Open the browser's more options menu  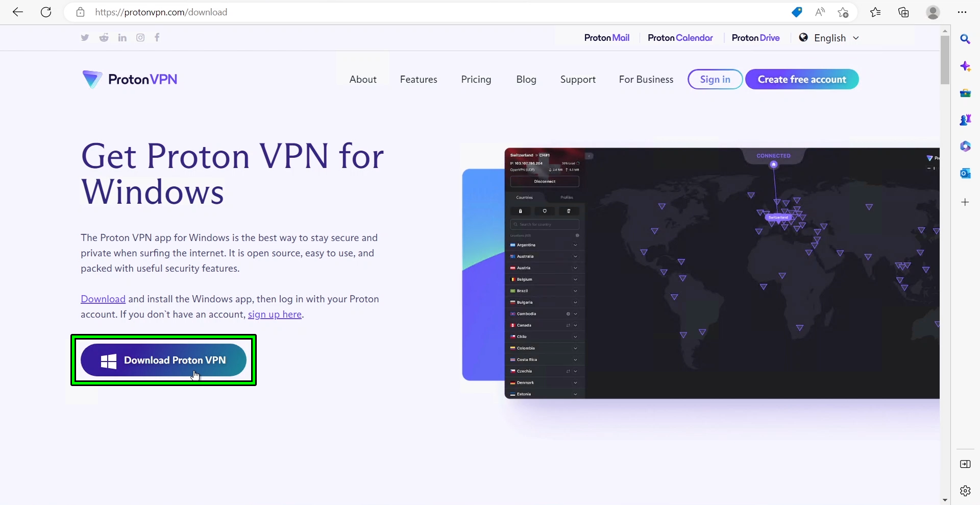tap(963, 12)
